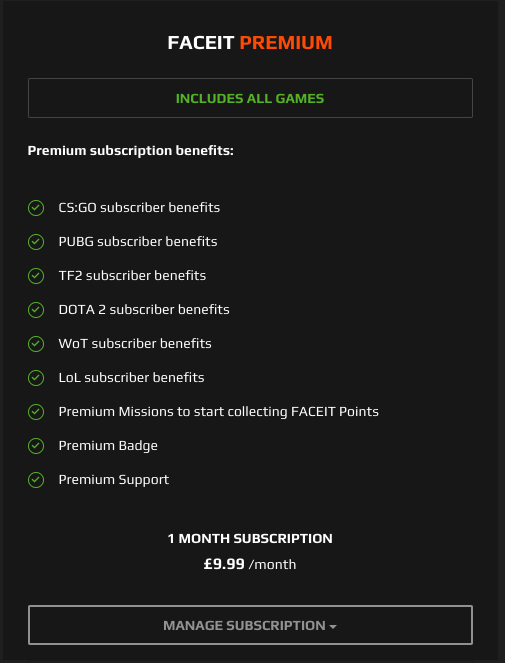Click the caret arrow on Manage Subscription

[333, 627]
